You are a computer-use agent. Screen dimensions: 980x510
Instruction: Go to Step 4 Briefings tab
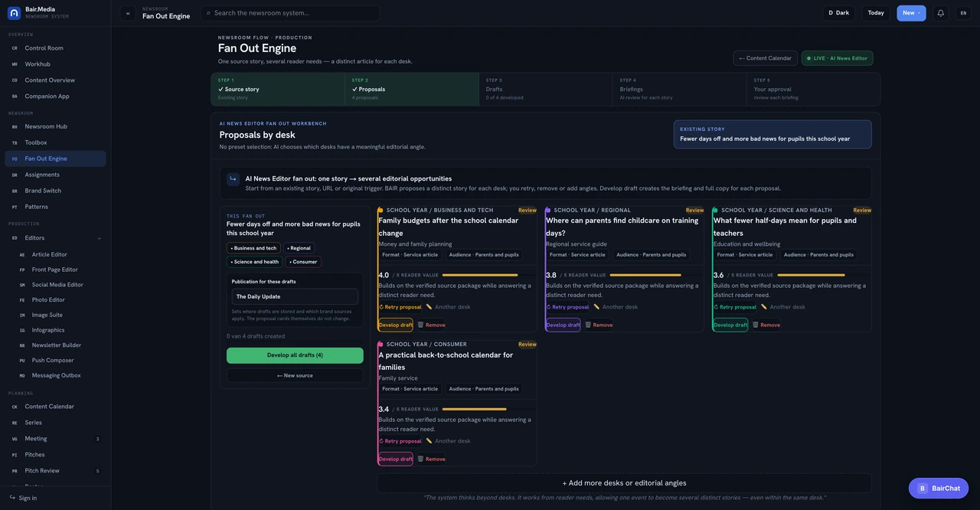(x=679, y=89)
